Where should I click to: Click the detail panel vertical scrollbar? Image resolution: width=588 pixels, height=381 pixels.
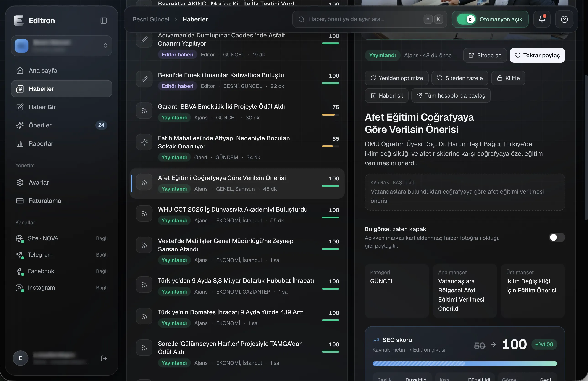(x=586, y=147)
